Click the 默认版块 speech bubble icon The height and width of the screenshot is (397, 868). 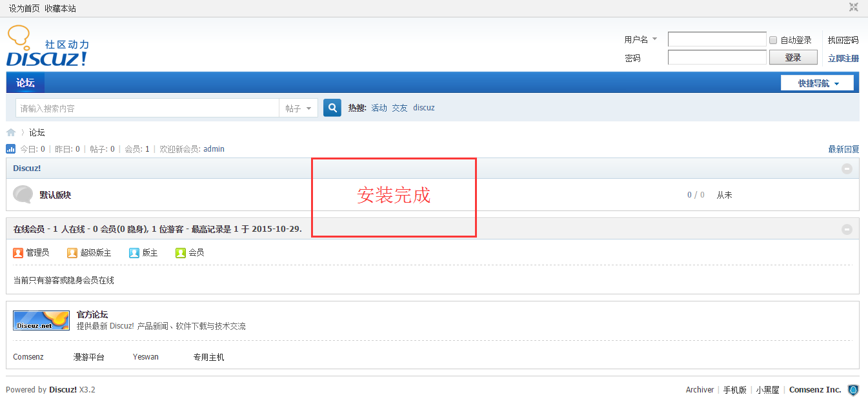(x=23, y=194)
